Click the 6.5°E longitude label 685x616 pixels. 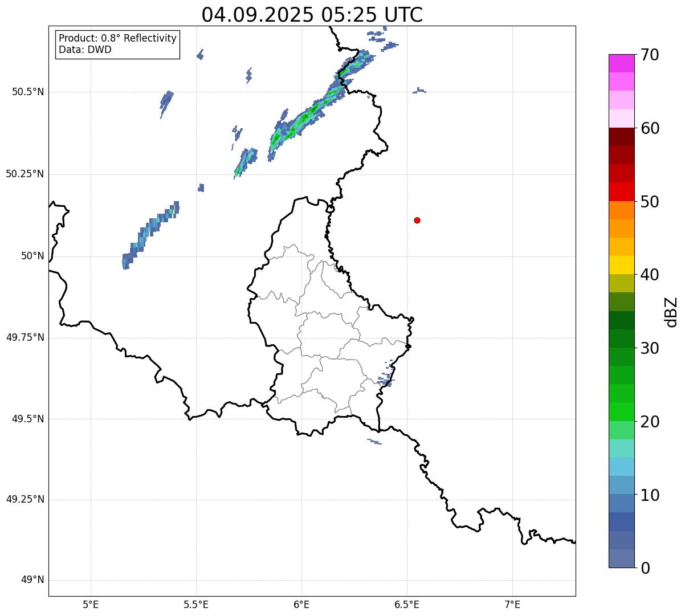[407, 604]
